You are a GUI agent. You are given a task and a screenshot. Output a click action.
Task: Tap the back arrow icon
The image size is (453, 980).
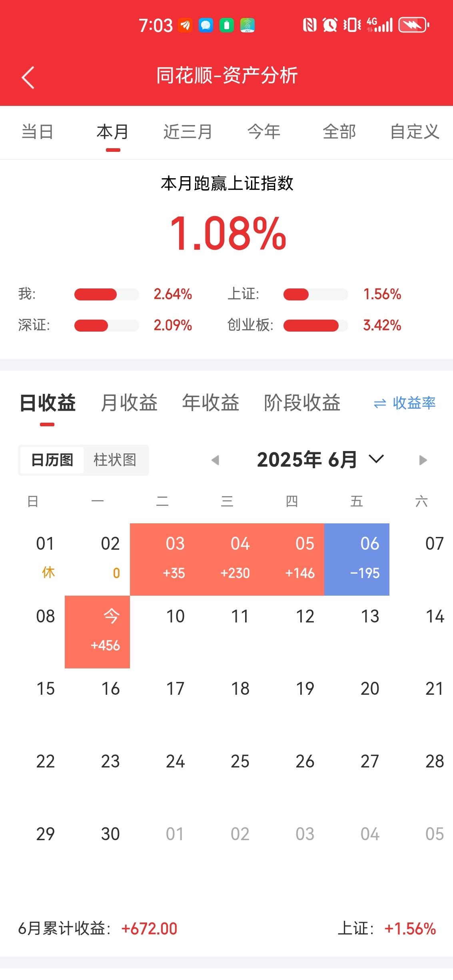coord(28,77)
